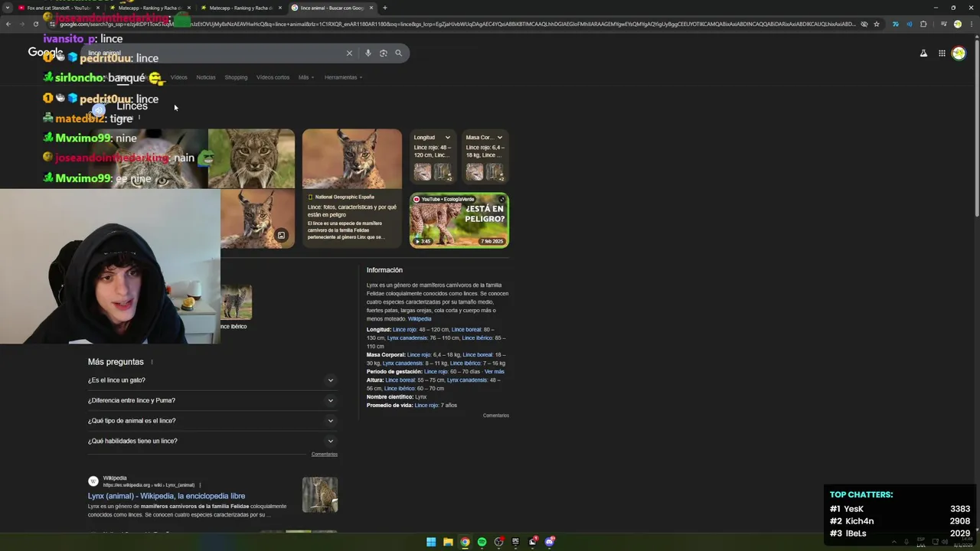Open the Más filter dropdown
This screenshot has height=551, width=980.
(x=305, y=77)
